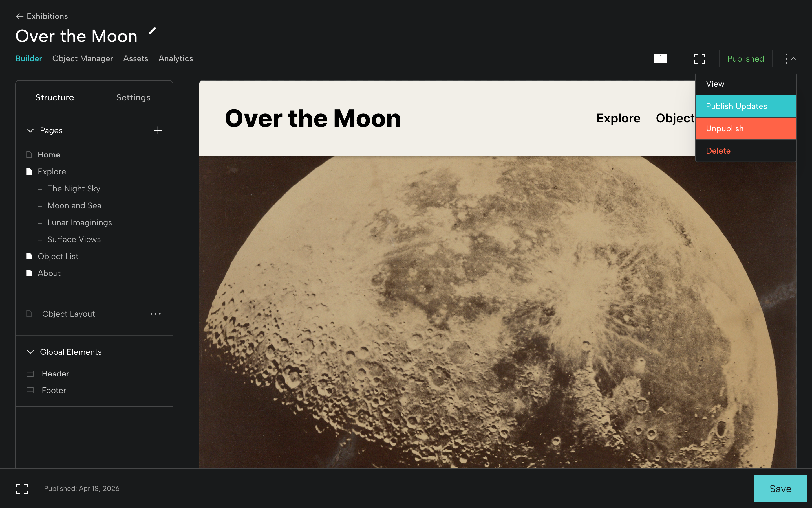Collapse the Global Elements section chevron

coord(30,352)
